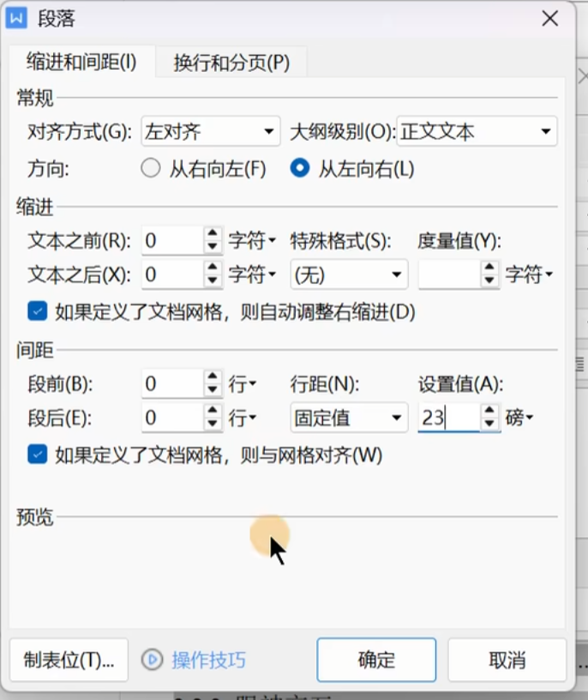Screen dimensions: 588x700
Task: Select the 从右向左(F) radio button
Action: (x=150, y=168)
